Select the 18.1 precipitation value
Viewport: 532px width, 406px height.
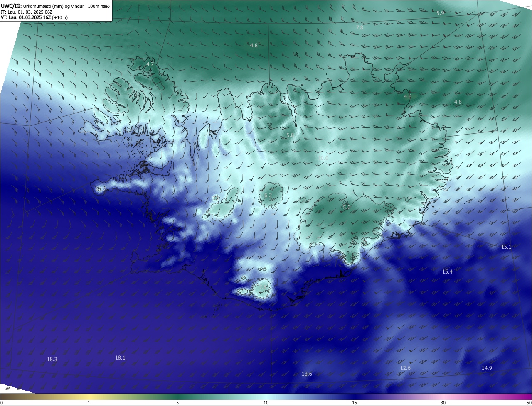[120, 357]
